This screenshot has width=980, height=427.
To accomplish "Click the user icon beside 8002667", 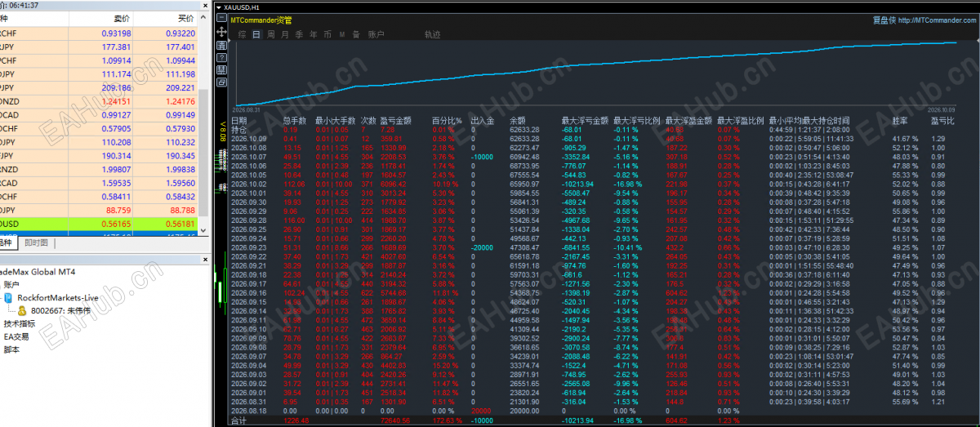I will pos(22,311).
